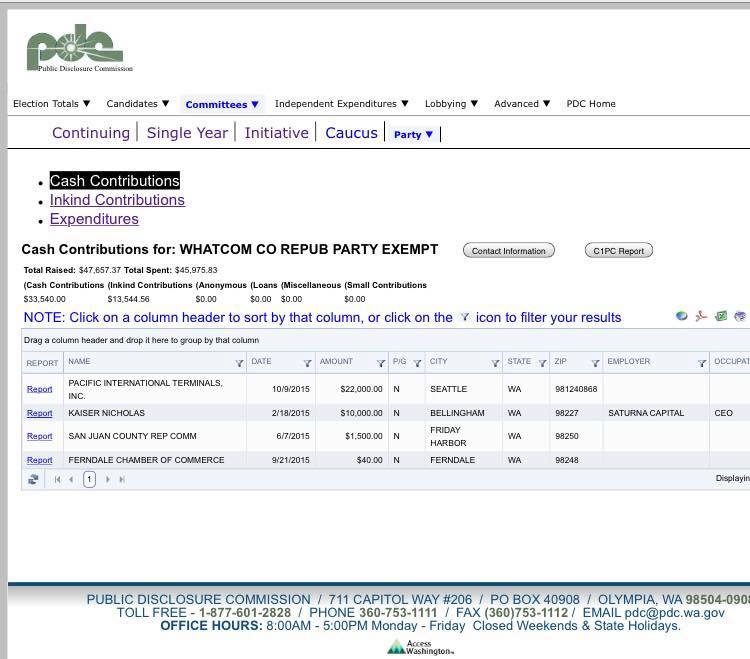Open the Candidates dropdown menu
Image resolution: width=750 pixels, height=659 pixels.
[x=138, y=103]
